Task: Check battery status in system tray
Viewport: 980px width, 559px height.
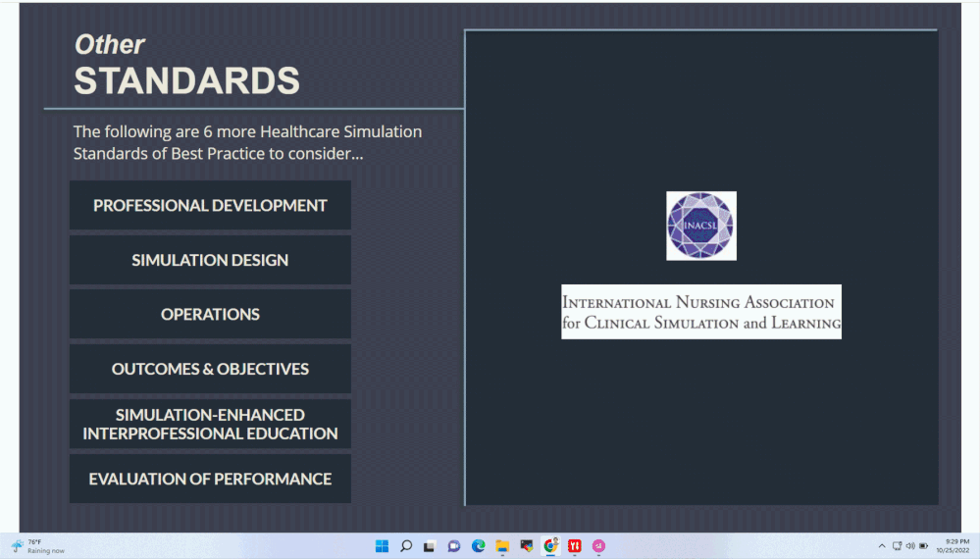Action: click(924, 546)
